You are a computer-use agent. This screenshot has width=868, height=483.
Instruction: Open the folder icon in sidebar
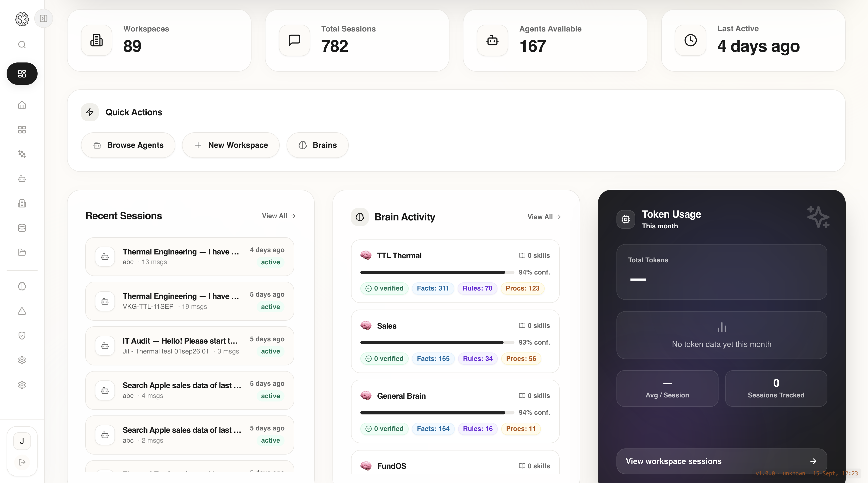click(22, 252)
